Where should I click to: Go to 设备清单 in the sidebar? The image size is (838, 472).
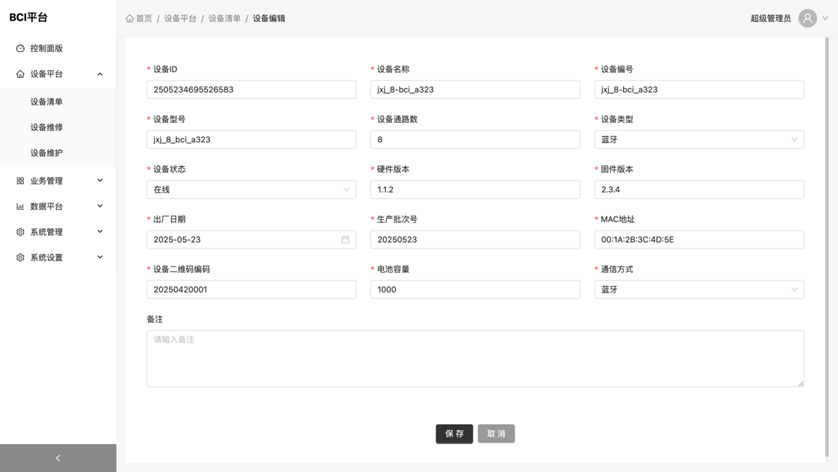(47, 102)
